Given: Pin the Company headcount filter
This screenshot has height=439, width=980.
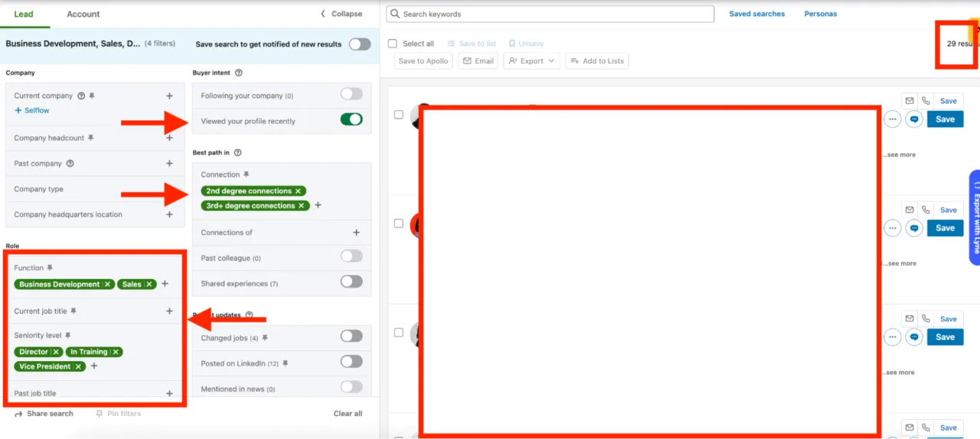Looking at the screenshot, I should pos(90,138).
